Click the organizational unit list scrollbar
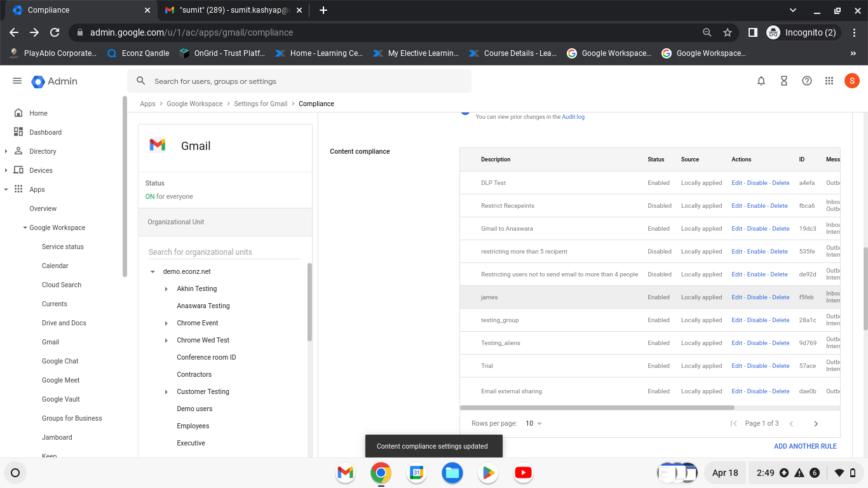 point(309,302)
